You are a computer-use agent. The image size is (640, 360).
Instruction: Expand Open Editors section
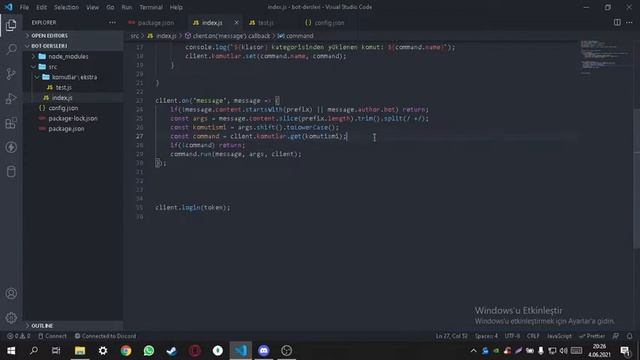tap(73, 36)
